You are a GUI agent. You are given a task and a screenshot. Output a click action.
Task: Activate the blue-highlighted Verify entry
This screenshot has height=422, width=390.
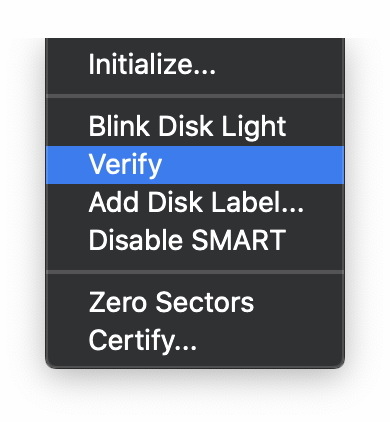195,165
